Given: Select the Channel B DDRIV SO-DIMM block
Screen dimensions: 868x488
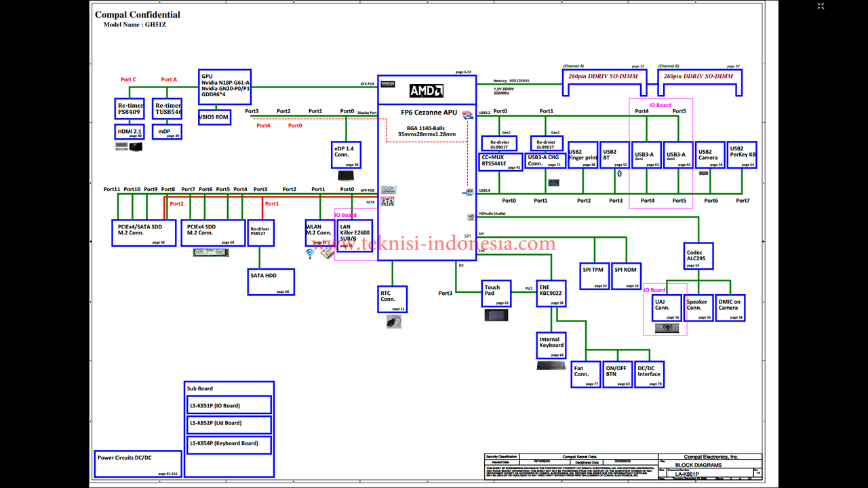Looking at the screenshot, I should click(x=701, y=81).
